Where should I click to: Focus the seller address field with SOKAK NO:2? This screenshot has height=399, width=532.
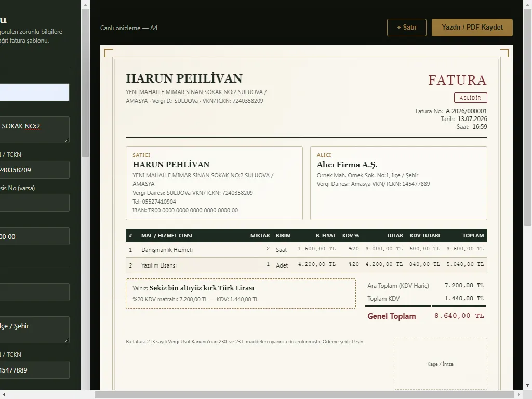pyautogui.click(x=34, y=129)
